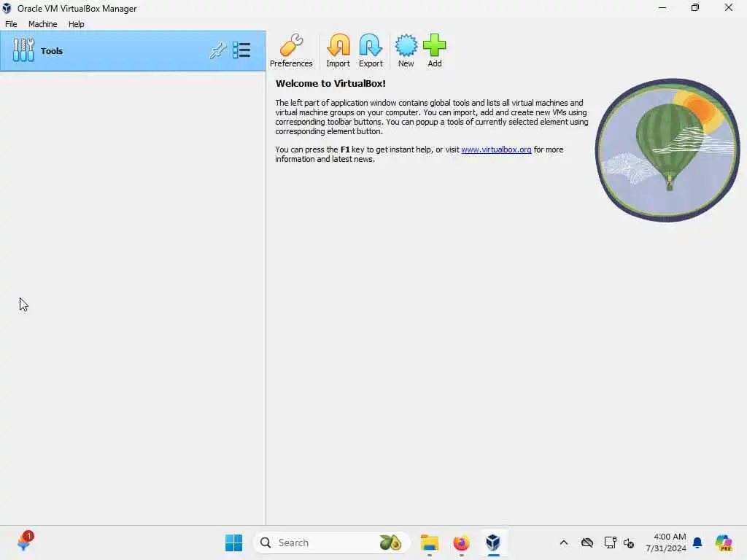Add an existing virtual machine
Viewport: 747px width, 560px height.
click(435, 50)
